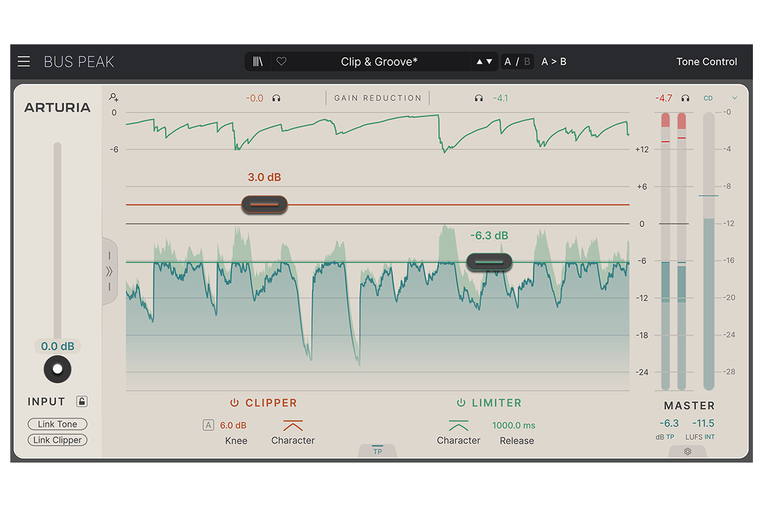The height and width of the screenshot is (532, 763).
Task: Open the preset library browser icon
Action: 258,61
